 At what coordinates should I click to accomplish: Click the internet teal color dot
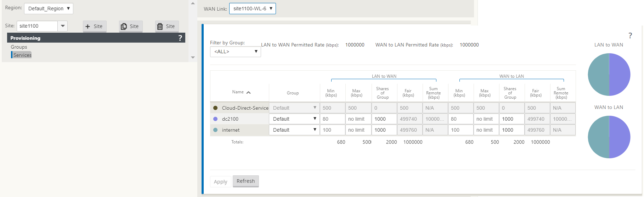click(215, 130)
